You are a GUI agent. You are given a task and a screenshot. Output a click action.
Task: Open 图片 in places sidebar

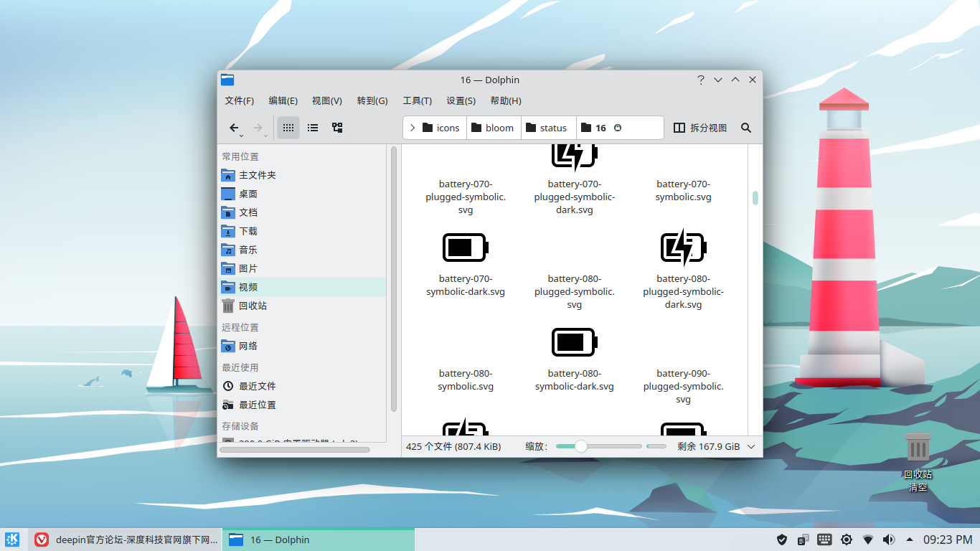[301, 268]
